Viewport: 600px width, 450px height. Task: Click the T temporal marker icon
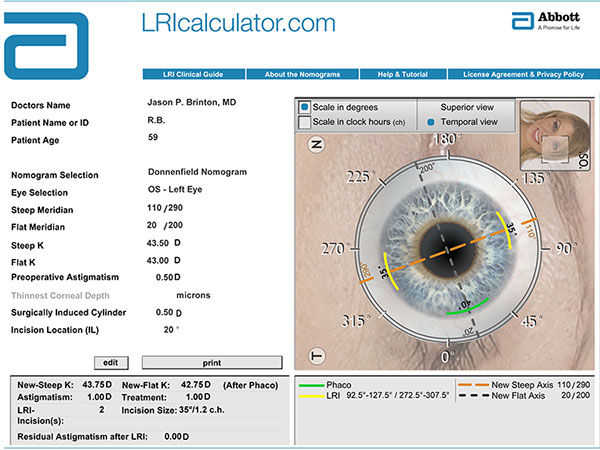point(317,355)
